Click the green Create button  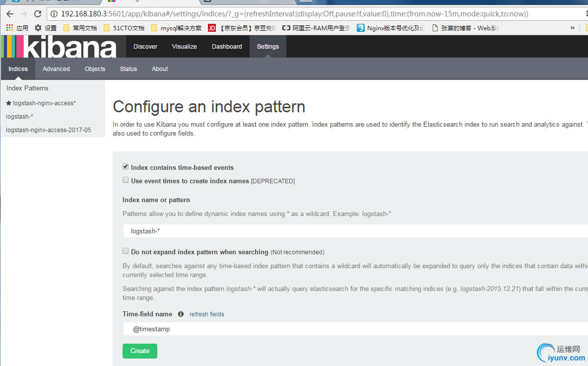click(140, 351)
